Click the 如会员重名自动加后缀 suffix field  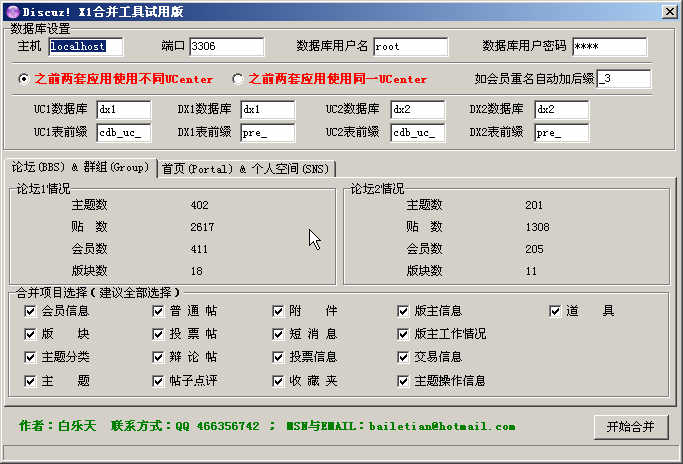click(x=624, y=79)
